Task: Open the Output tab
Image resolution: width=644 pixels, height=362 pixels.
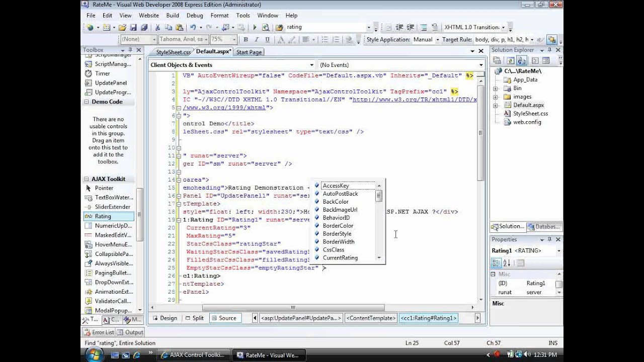Action: click(130, 332)
